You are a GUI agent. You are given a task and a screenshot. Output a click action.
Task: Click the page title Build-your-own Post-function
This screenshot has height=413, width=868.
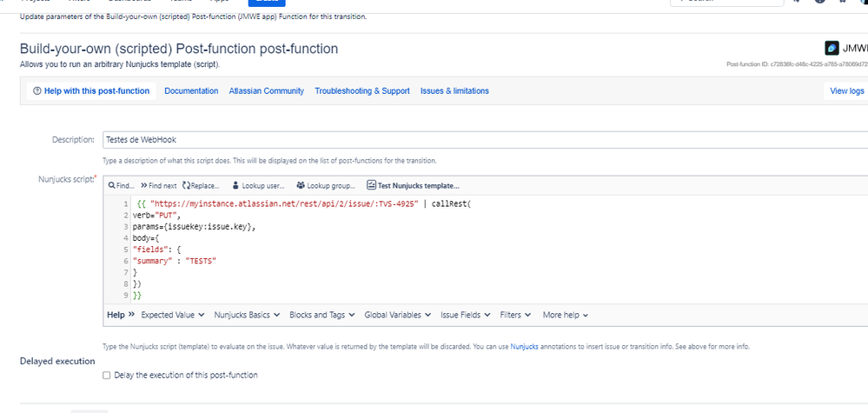click(x=179, y=49)
